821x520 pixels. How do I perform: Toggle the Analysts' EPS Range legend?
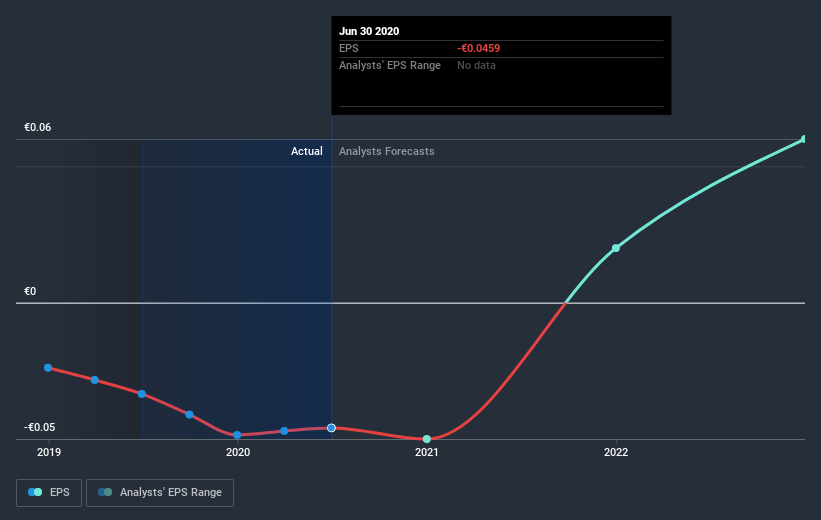click(160, 493)
